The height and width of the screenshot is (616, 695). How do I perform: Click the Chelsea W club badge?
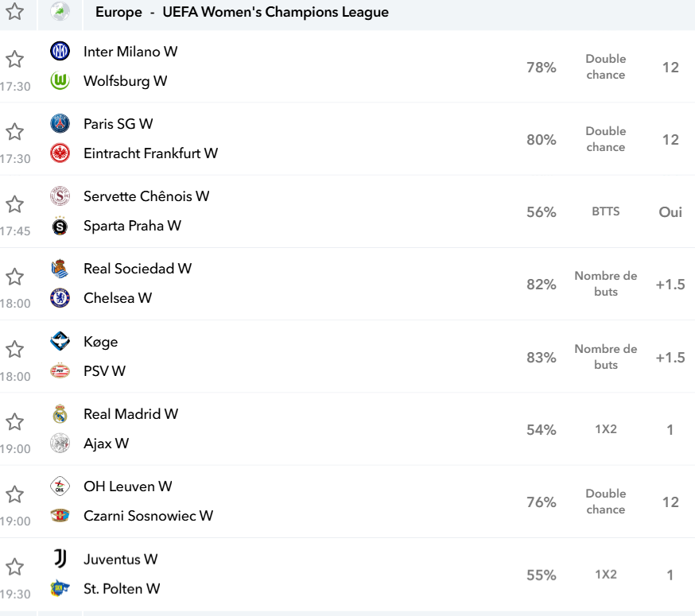point(60,298)
